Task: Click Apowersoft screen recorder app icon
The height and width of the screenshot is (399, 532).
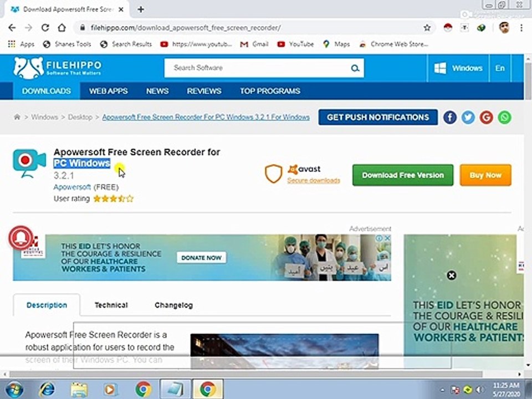Action: (29, 163)
